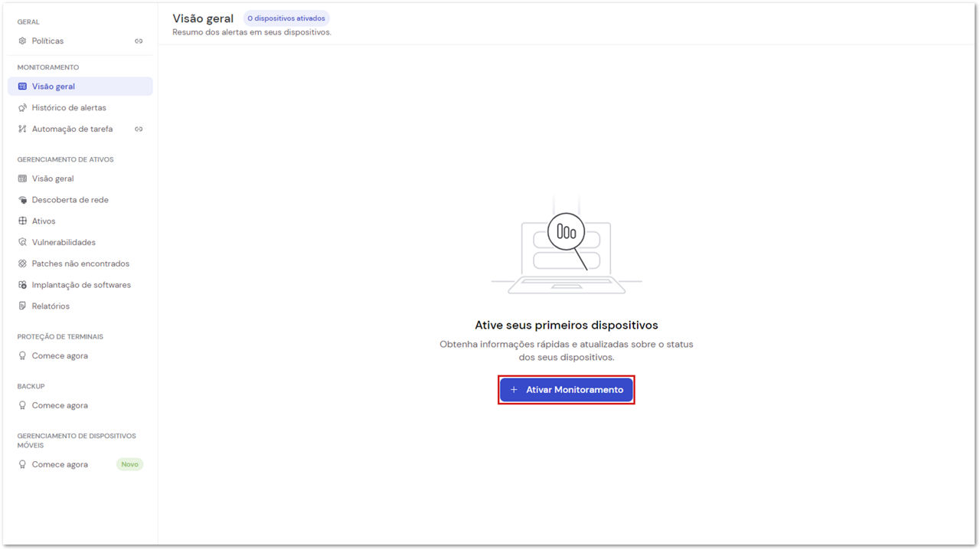Click the Políticas gear icon
Viewport: 980px width, 550px height.
tap(22, 41)
